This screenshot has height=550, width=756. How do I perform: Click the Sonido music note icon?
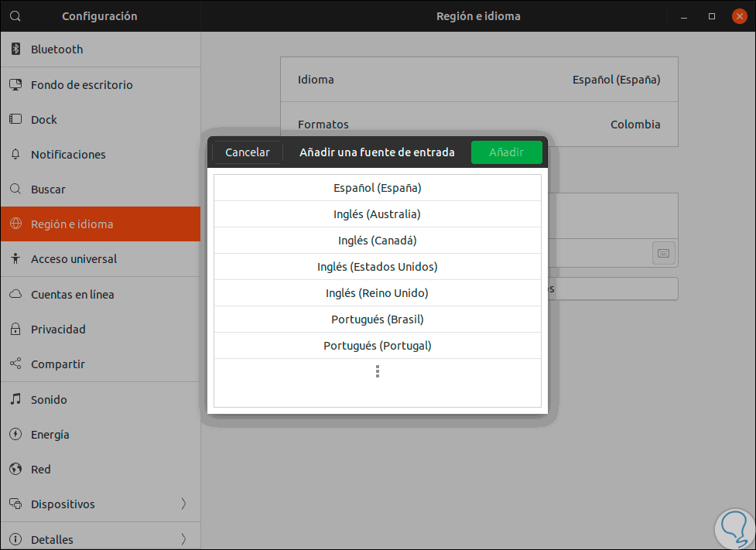15,400
